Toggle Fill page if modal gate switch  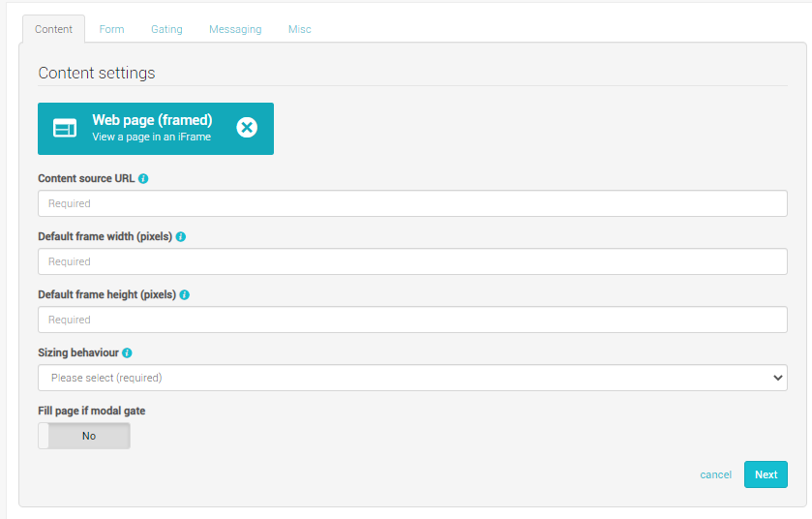tap(84, 436)
